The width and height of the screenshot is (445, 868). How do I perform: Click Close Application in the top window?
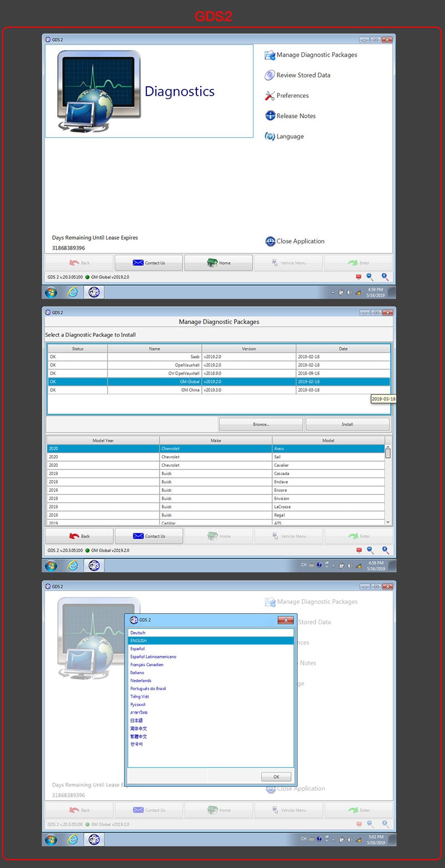point(295,241)
